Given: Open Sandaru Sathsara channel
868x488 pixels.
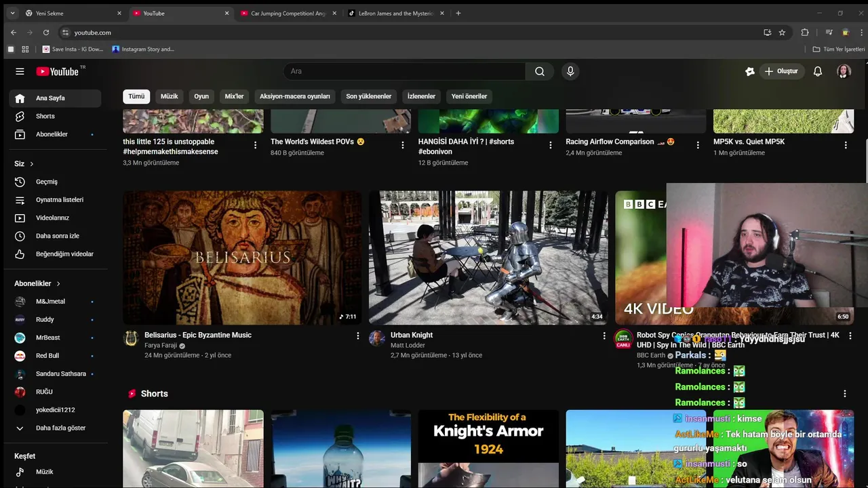Looking at the screenshot, I should coord(55,374).
